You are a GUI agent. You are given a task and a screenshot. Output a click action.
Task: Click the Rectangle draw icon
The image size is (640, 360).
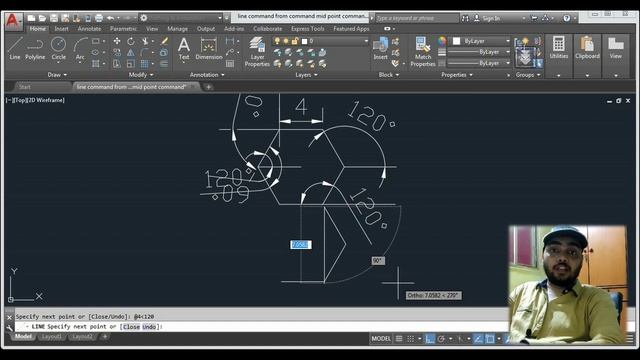[x=96, y=41]
